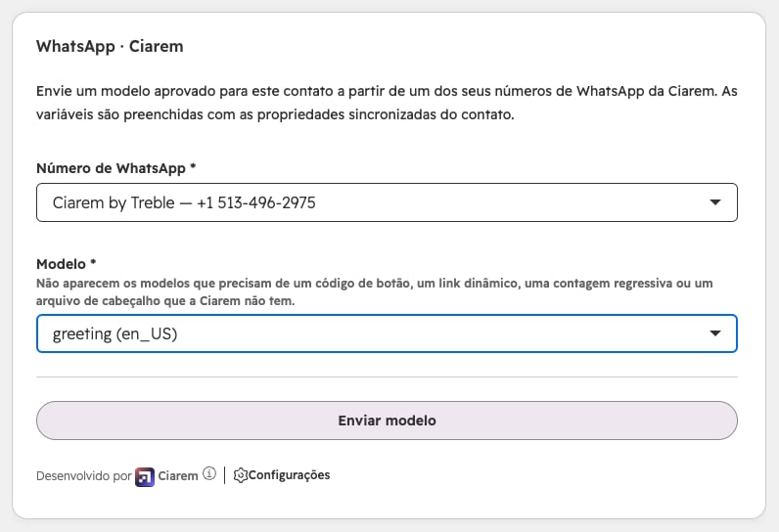Click the 'Desenvolvido por' text
The width and height of the screenshot is (779, 532).
tap(83, 476)
